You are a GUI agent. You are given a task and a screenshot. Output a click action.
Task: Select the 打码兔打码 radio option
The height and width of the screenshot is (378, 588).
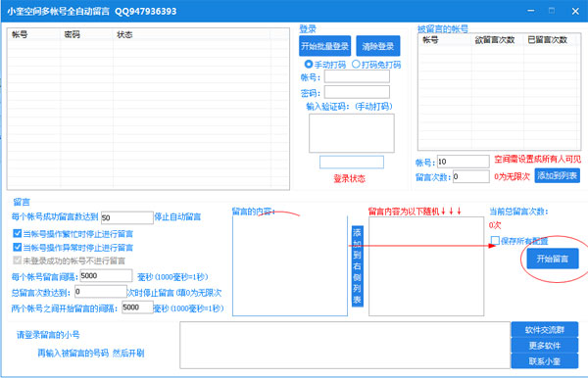[x=356, y=64]
